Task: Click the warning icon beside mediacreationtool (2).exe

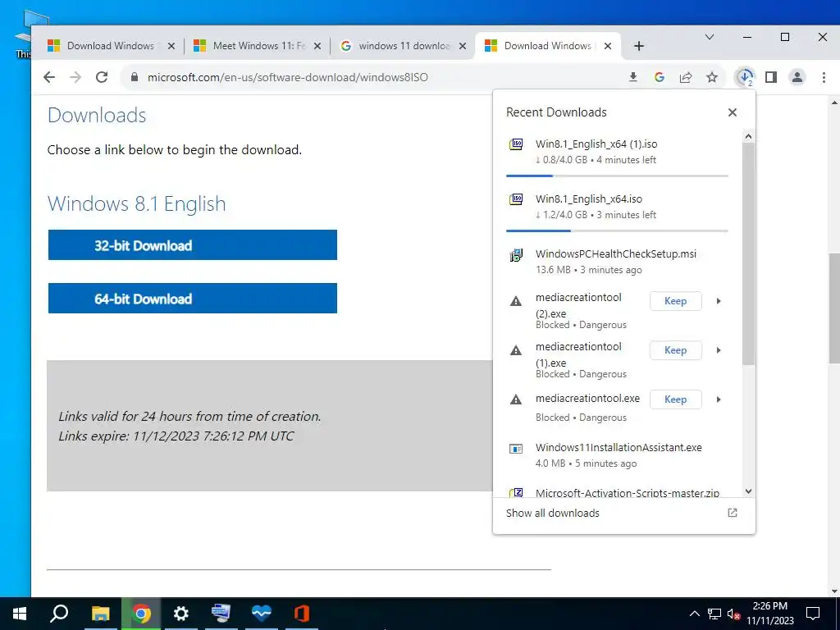Action: (x=516, y=302)
